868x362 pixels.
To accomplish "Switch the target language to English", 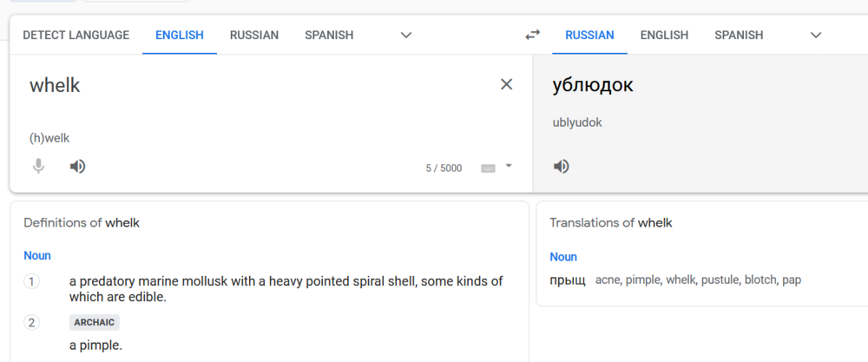I will [x=664, y=36].
